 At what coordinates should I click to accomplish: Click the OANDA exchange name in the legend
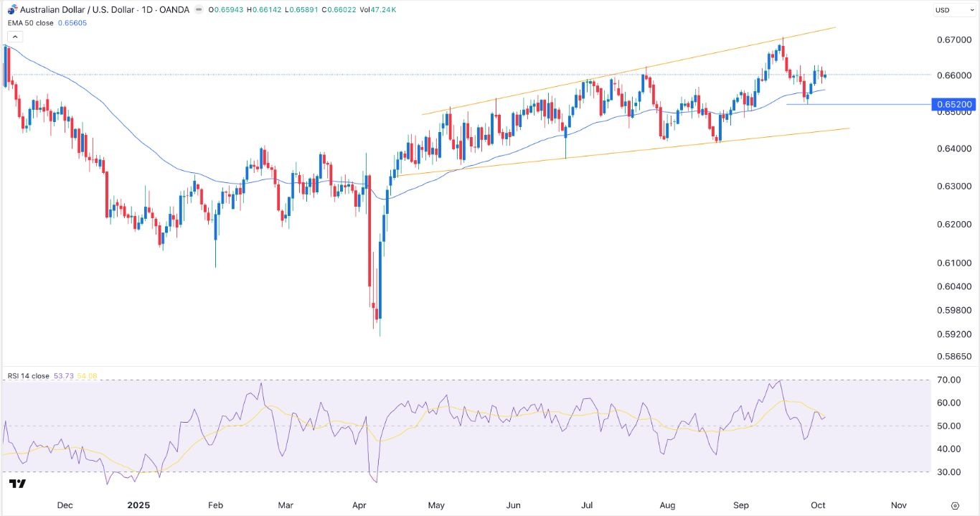174,9
